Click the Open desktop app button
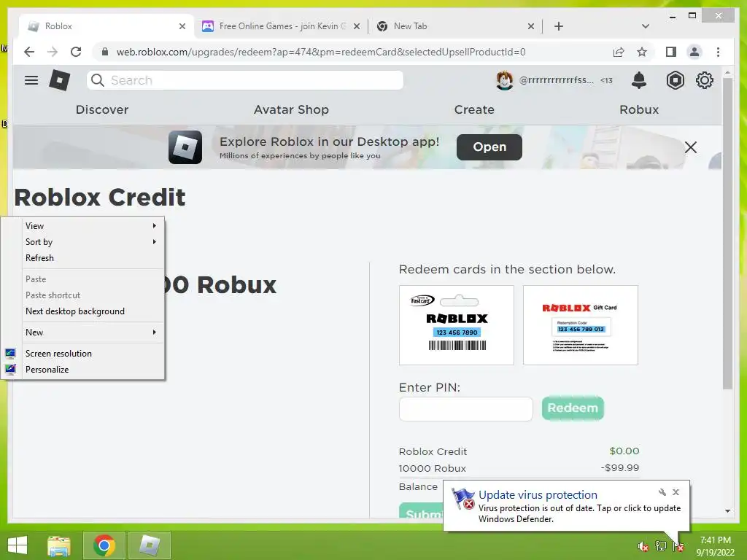747x560 pixels. (x=489, y=147)
